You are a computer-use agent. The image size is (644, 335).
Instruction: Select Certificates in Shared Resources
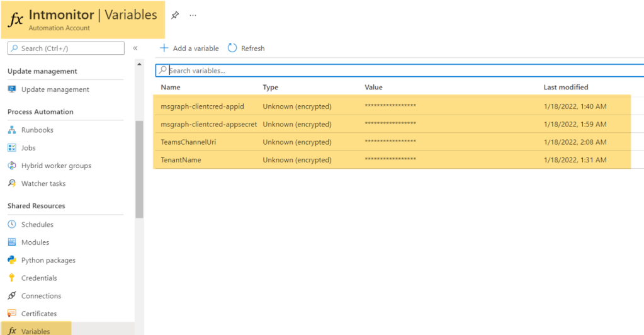[39, 314]
